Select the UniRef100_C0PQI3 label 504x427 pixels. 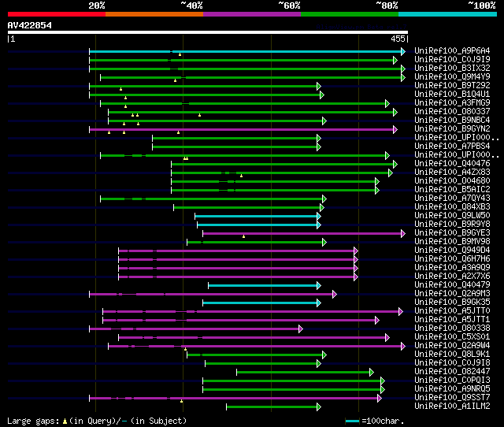tap(452, 381)
